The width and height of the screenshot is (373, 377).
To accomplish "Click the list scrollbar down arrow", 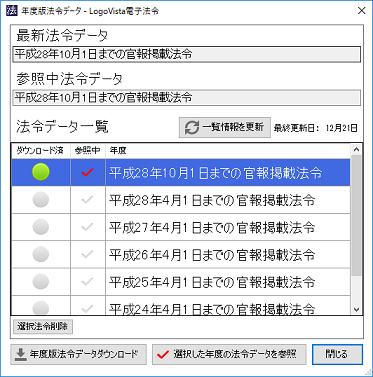I will pos(356,309).
